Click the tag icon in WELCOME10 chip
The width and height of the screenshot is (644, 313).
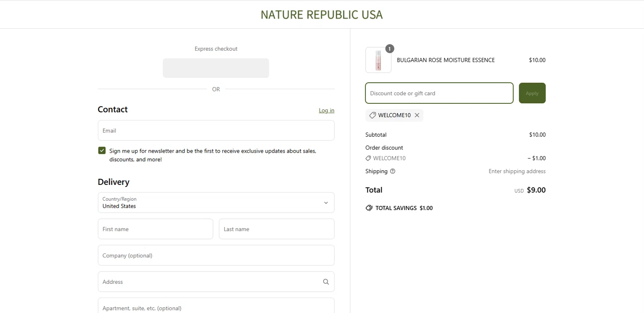(373, 115)
